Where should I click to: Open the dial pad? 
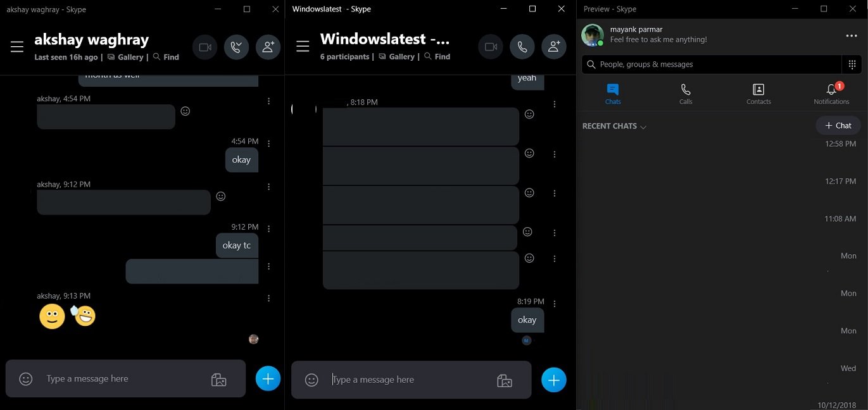click(852, 65)
